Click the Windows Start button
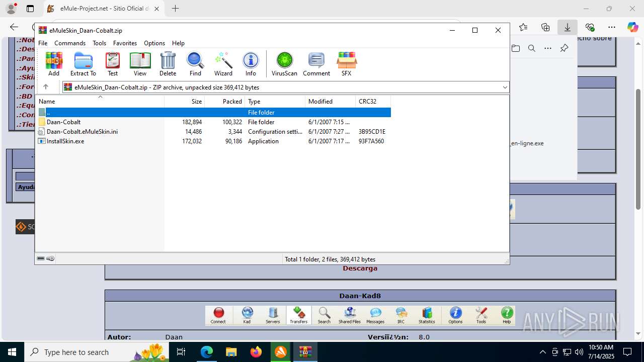 [x=12, y=352]
